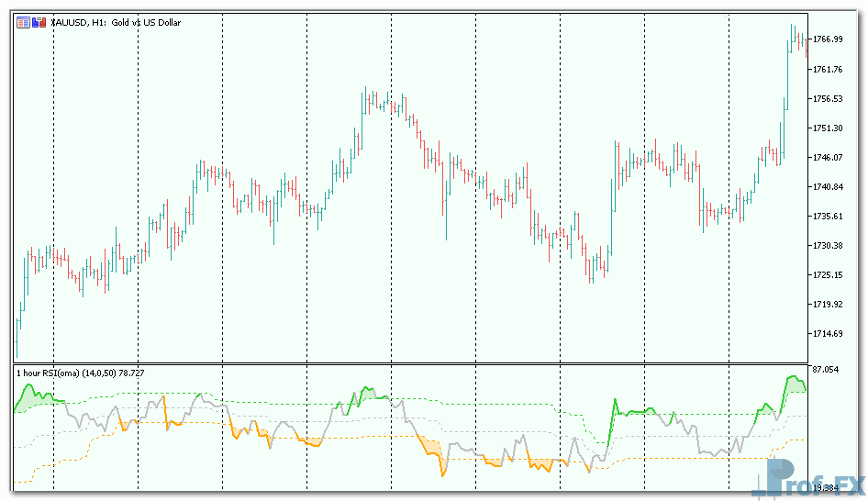
Task: Click the 1714.69 price scale label
Action: click(x=828, y=333)
